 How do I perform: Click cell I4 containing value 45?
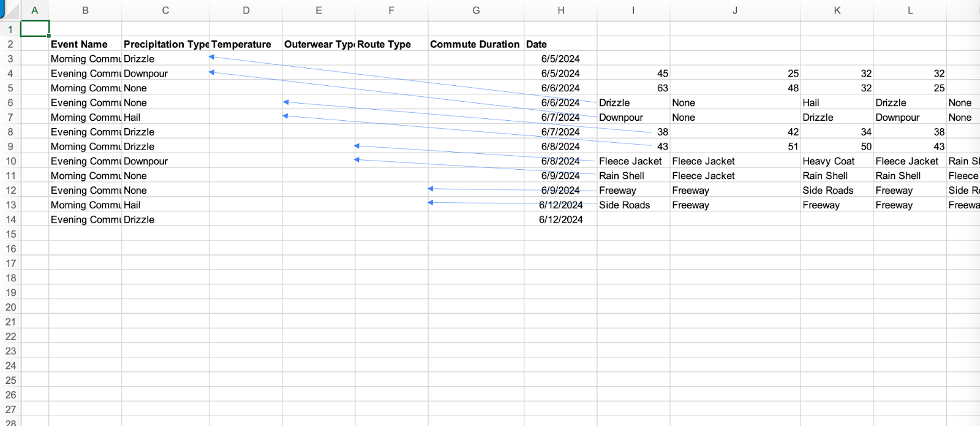tap(633, 74)
